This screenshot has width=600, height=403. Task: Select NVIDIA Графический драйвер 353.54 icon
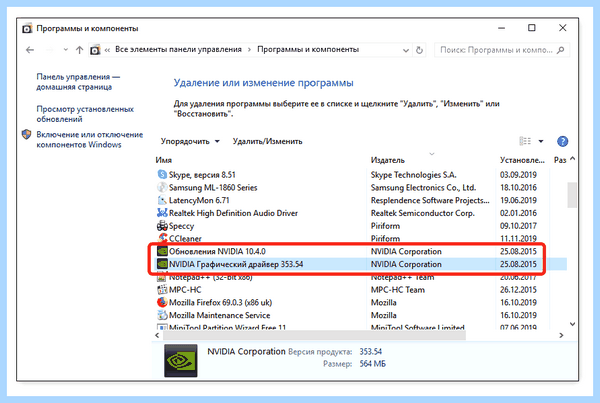tap(162, 264)
